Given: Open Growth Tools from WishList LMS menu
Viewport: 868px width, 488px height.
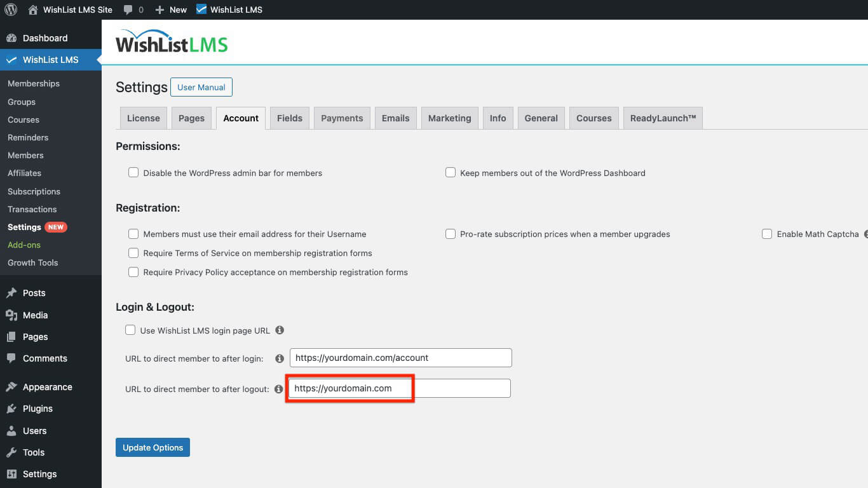Looking at the screenshot, I should (x=32, y=262).
